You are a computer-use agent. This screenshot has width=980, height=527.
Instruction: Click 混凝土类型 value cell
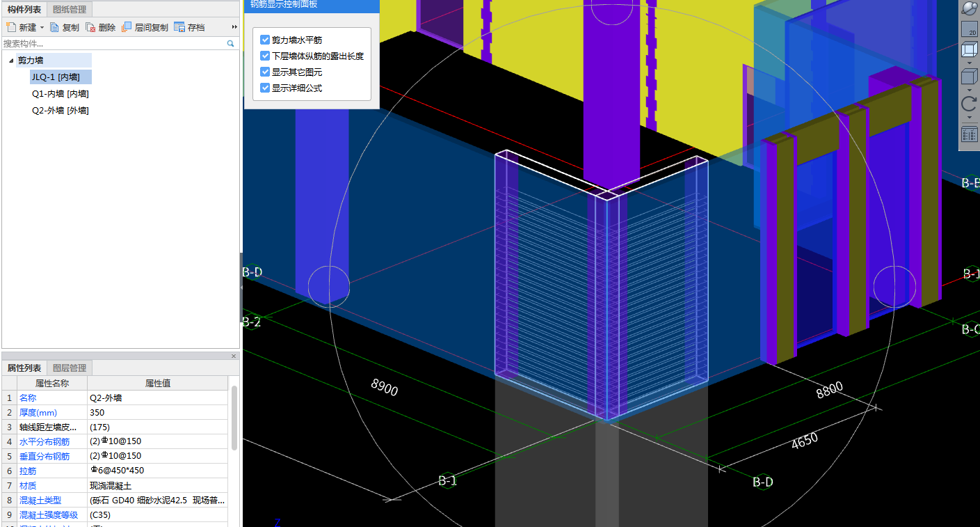158,501
